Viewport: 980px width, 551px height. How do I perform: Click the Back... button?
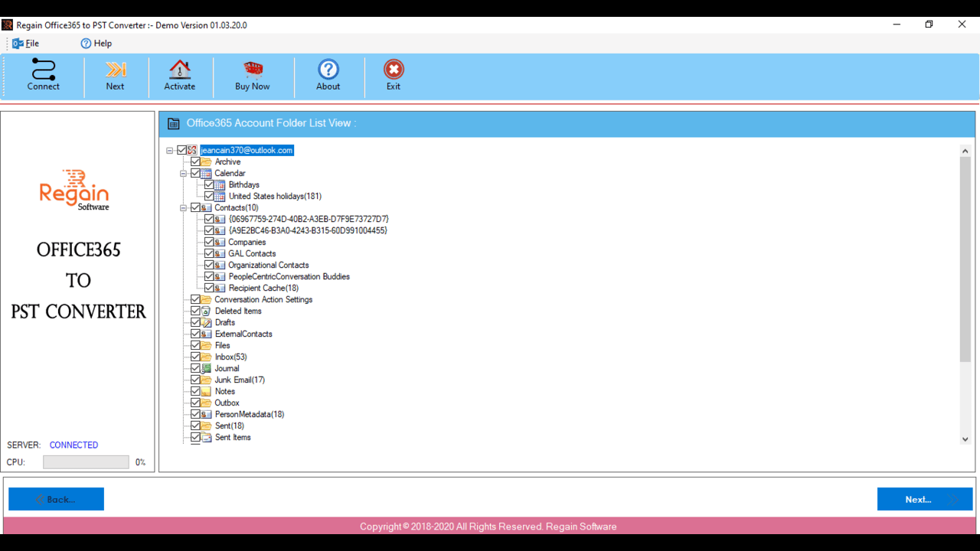pos(56,499)
